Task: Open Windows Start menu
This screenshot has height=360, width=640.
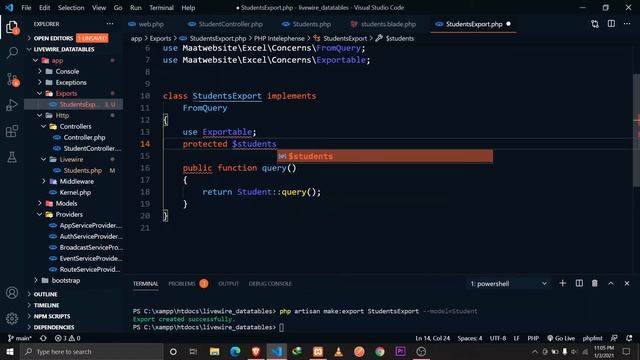Action: [10, 351]
